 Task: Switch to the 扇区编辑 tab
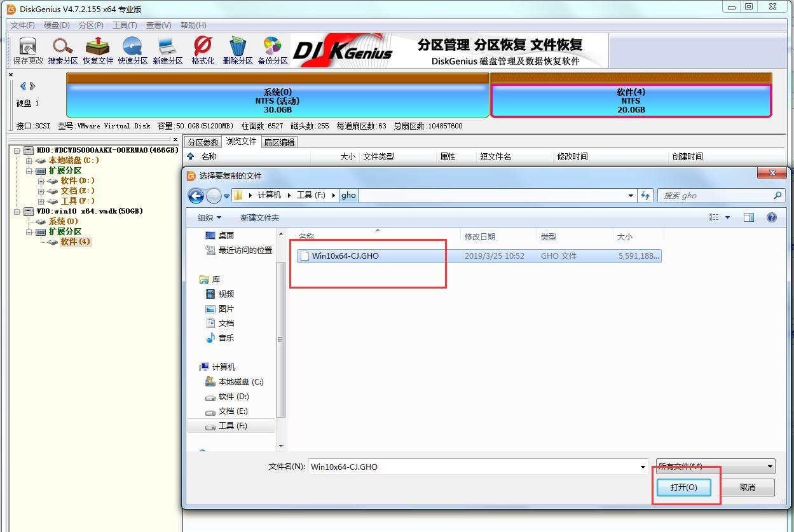click(280, 142)
